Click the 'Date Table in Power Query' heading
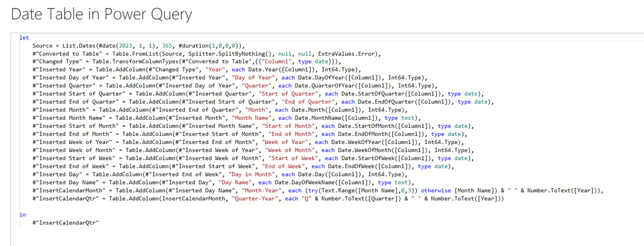Screen dimensions: 644x246 (x=101, y=14)
